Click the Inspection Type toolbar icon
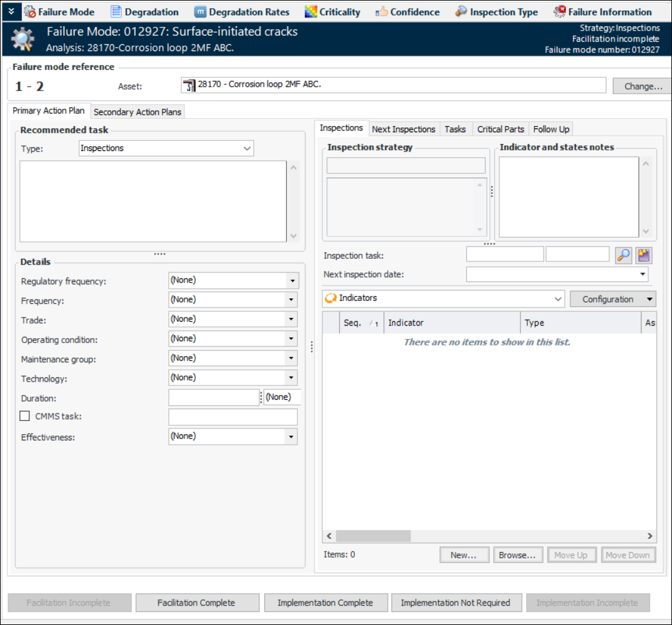This screenshot has width=672, height=625. 461,12
